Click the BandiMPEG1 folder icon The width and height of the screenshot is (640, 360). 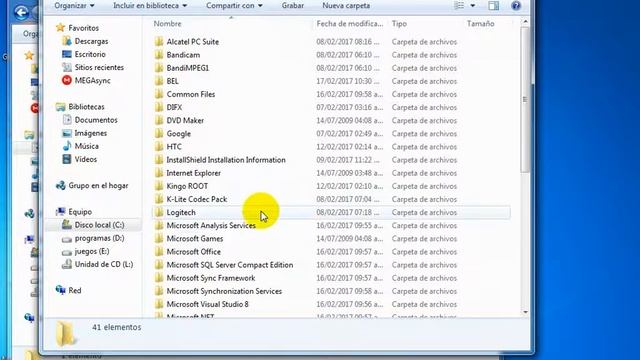[159, 68]
